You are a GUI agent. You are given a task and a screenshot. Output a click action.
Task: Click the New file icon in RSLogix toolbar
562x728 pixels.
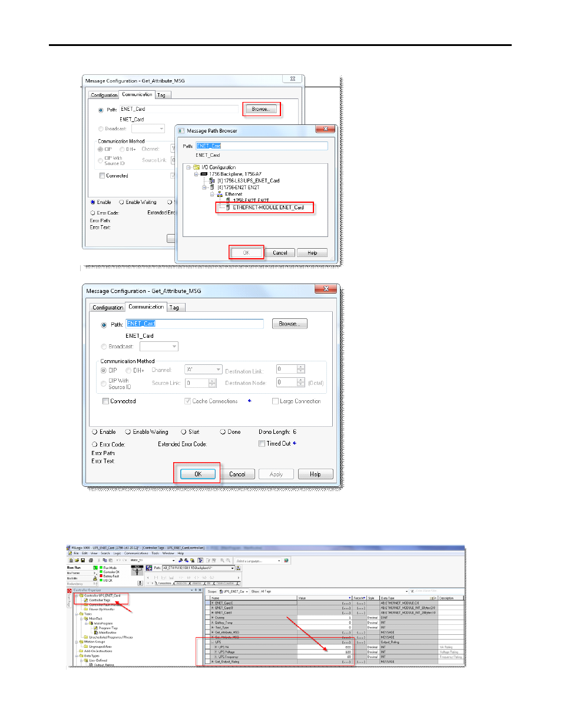(x=71, y=560)
